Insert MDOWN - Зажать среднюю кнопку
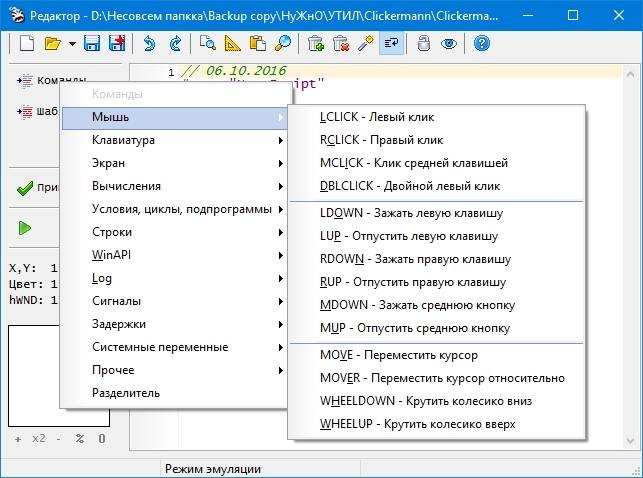Image resolution: width=643 pixels, height=478 pixels. (x=437, y=305)
